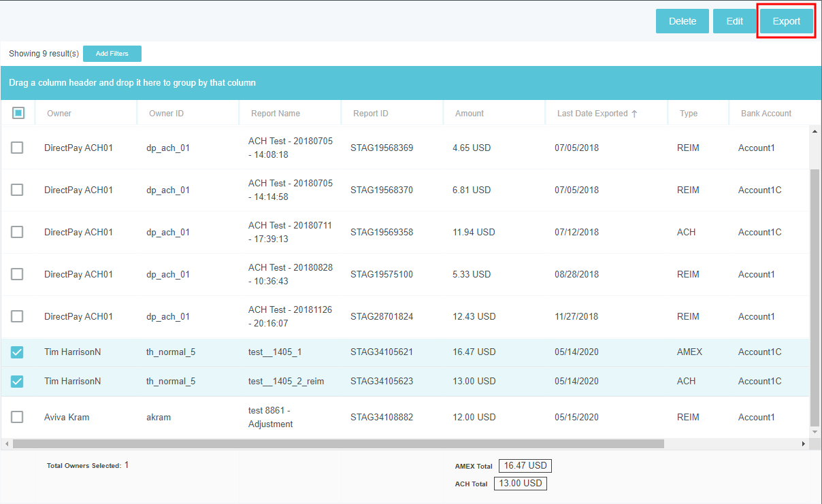Click the horizontal scrollbar thumb
Image resolution: width=822 pixels, height=504 pixels.
pyautogui.click(x=338, y=444)
